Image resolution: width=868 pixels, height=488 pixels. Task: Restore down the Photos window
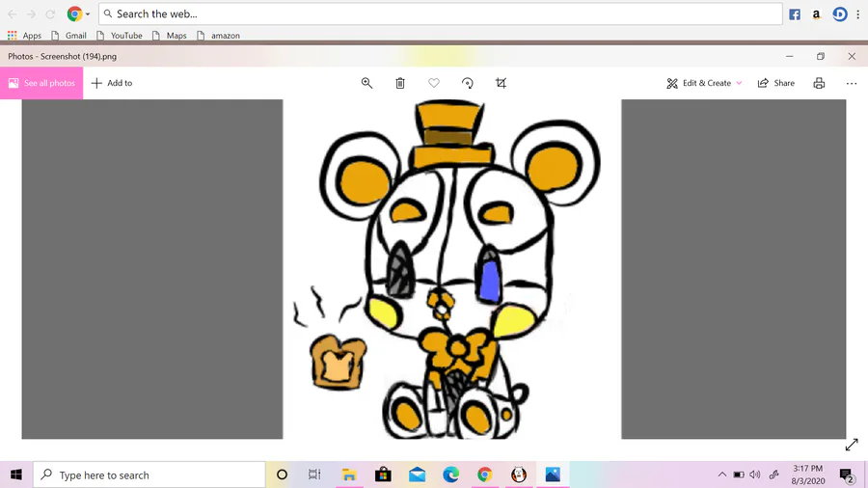821,57
